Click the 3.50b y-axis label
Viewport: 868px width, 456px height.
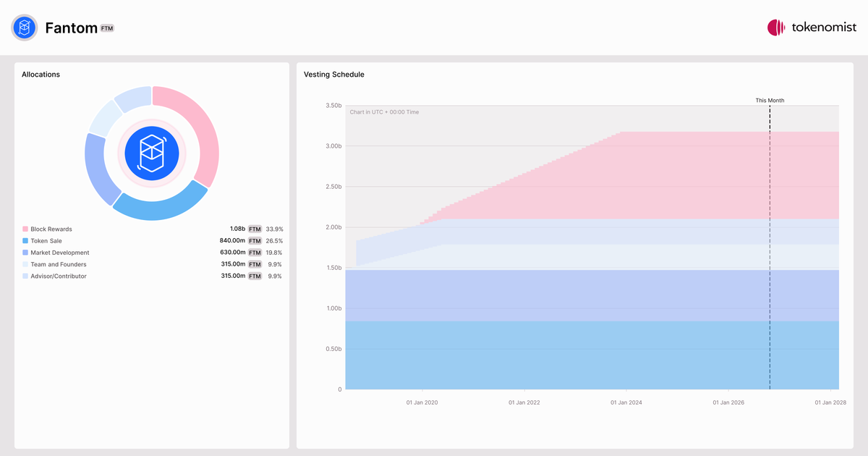[333, 106]
